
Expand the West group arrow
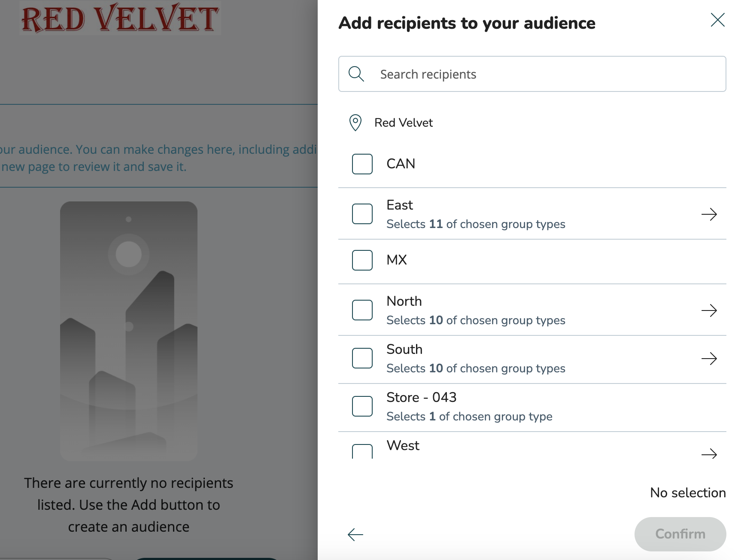(709, 453)
